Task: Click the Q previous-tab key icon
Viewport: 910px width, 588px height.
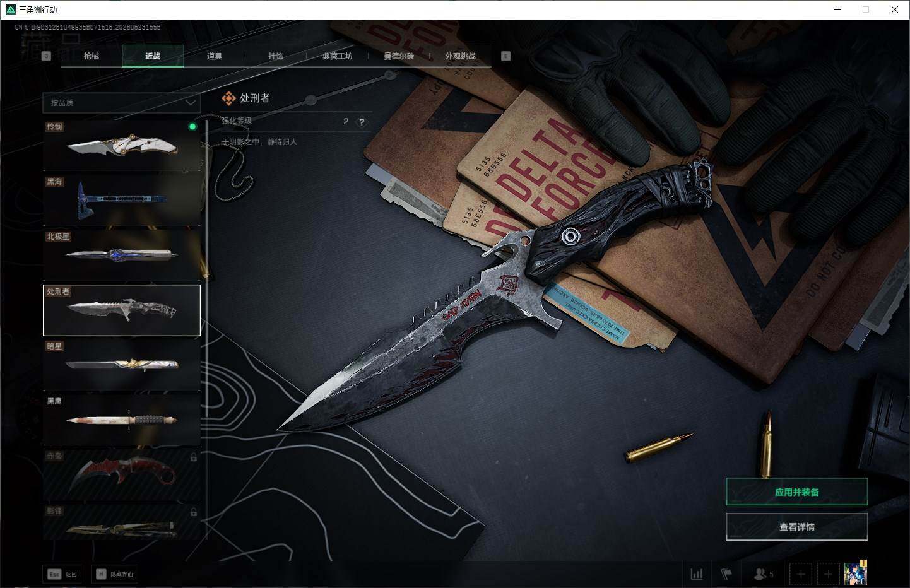Action: pos(46,56)
